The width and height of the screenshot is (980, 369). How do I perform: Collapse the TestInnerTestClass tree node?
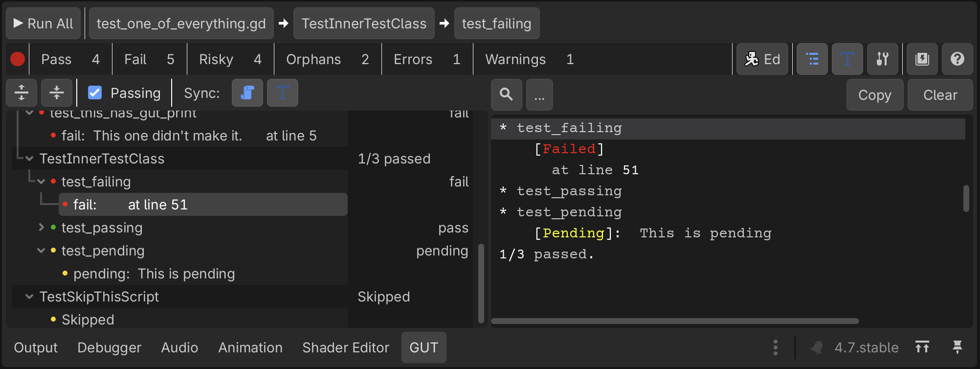(x=29, y=159)
